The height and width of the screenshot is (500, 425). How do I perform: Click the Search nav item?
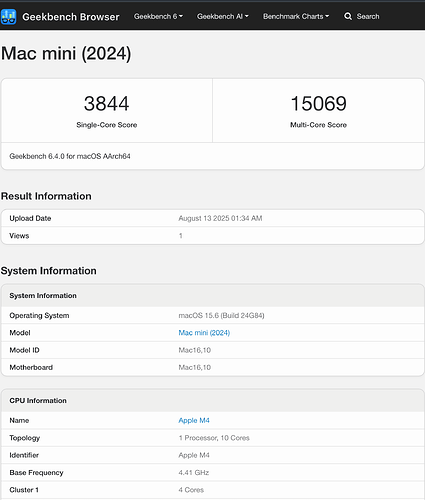[x=362, y=16]
